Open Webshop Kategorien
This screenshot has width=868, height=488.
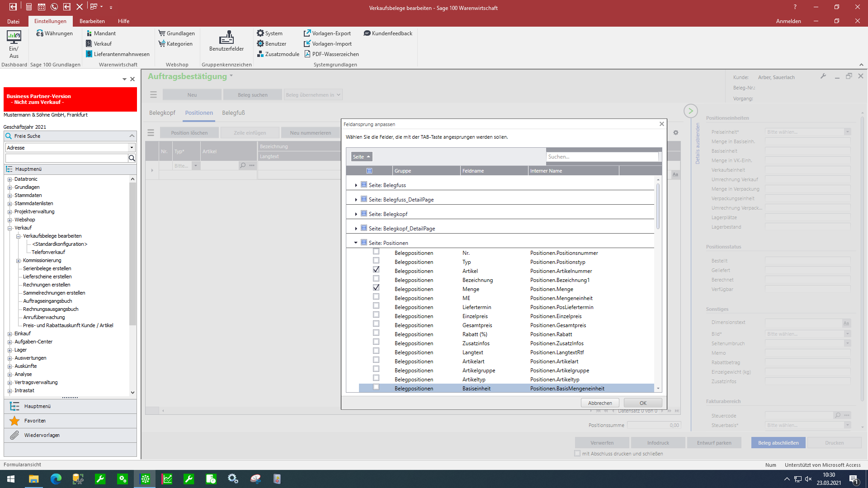[x=175, y=44]
